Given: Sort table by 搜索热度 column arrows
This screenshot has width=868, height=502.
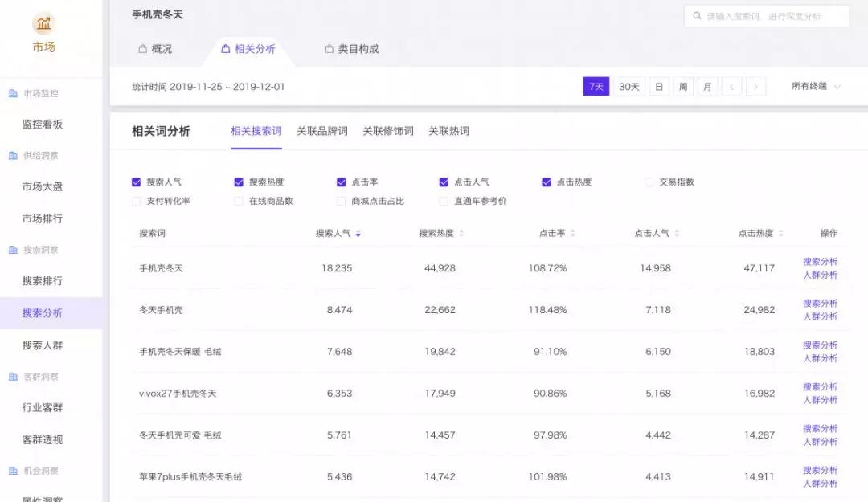Looking at the screenshot, I should pos(461,234).
